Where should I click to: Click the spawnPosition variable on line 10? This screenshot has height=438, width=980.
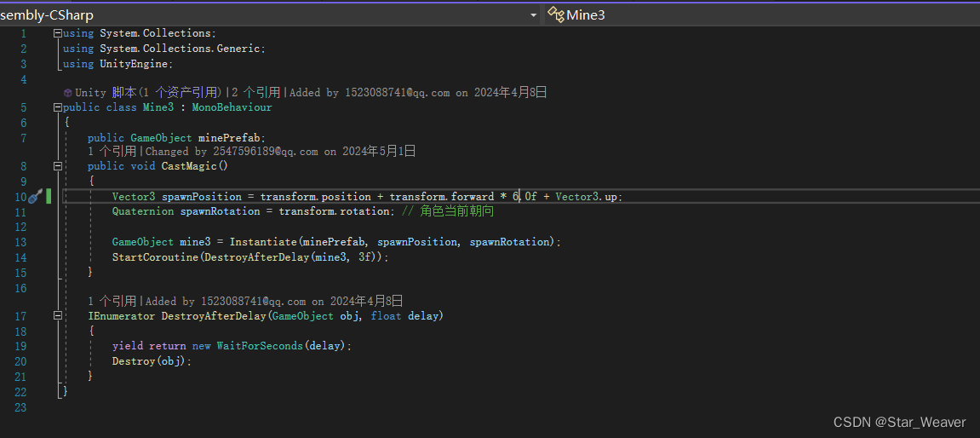[x=201, y=197]
